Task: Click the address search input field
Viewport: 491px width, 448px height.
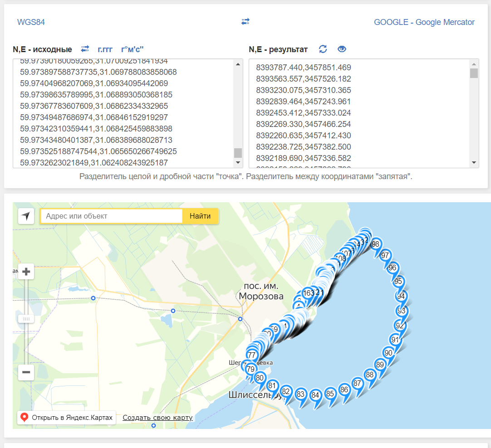Action: tap(111, 216)
